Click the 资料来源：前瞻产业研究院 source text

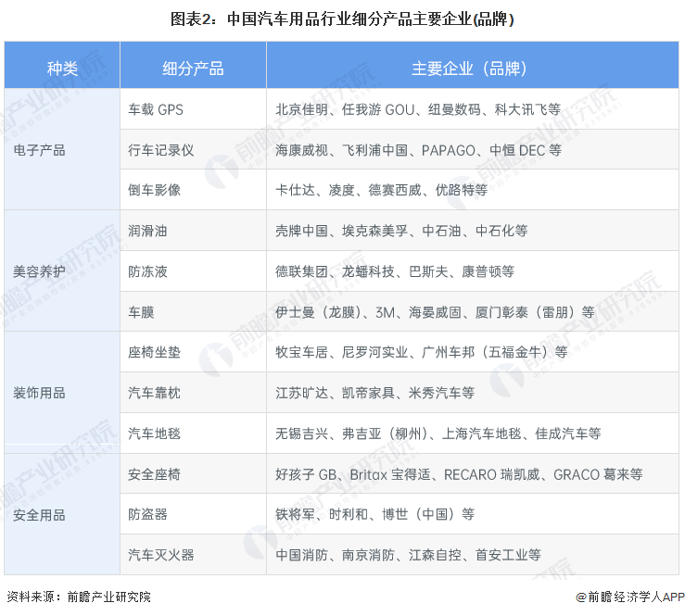click(x=79, y=597)
